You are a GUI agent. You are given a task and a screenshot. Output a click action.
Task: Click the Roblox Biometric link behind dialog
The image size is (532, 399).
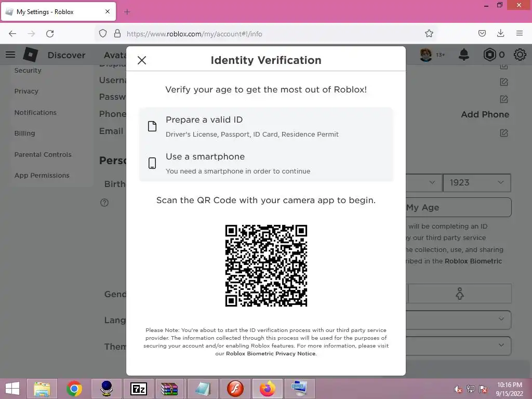coord(473,261)
